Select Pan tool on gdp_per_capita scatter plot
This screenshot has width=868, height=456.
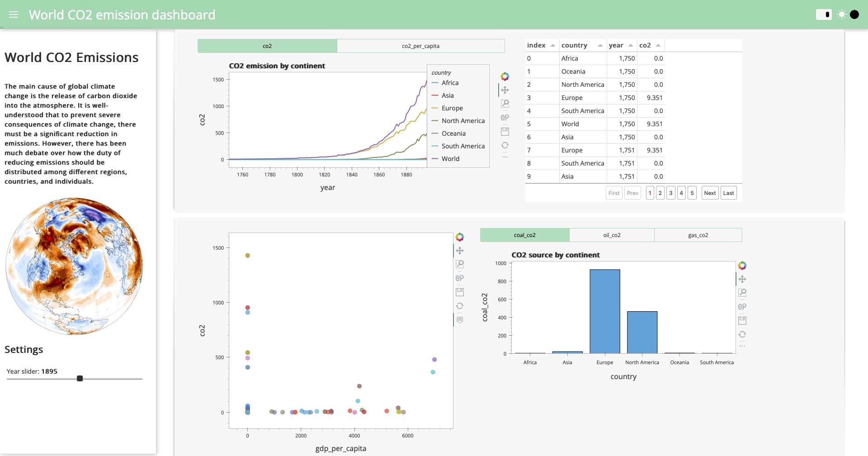pos(460,251)
